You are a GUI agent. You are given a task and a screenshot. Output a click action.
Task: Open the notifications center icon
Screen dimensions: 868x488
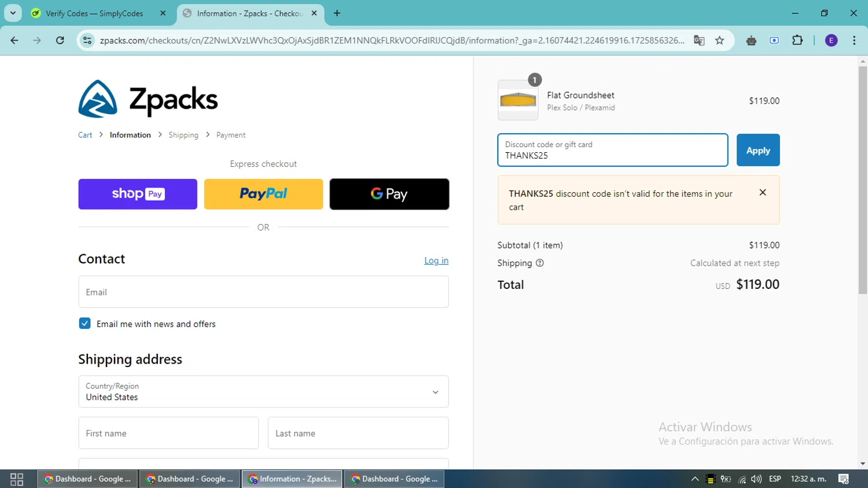(x=844, y=479)
